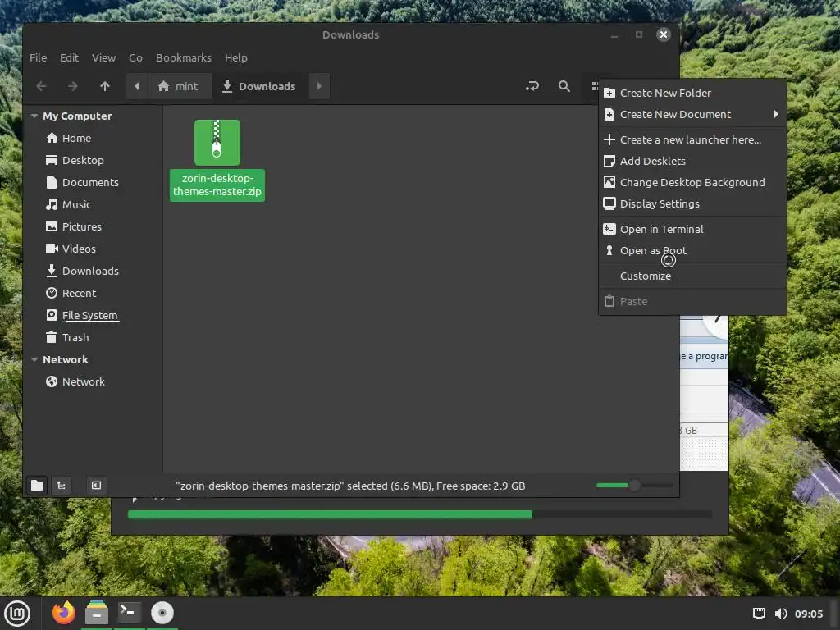The height and width of the screenshot is (630, 840).
Task: Open the Terminal taskbar icon
Action: [129, 613]
